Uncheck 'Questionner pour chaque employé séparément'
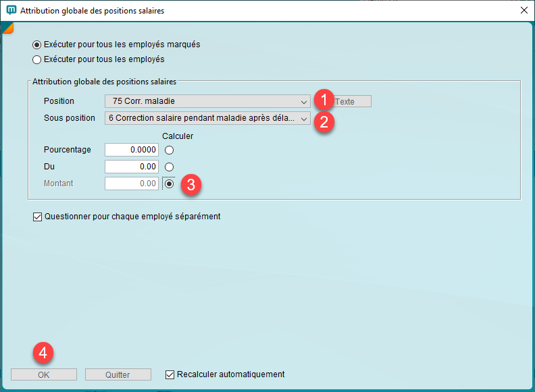Screen dimensions: 535x392 pos(37,217)
